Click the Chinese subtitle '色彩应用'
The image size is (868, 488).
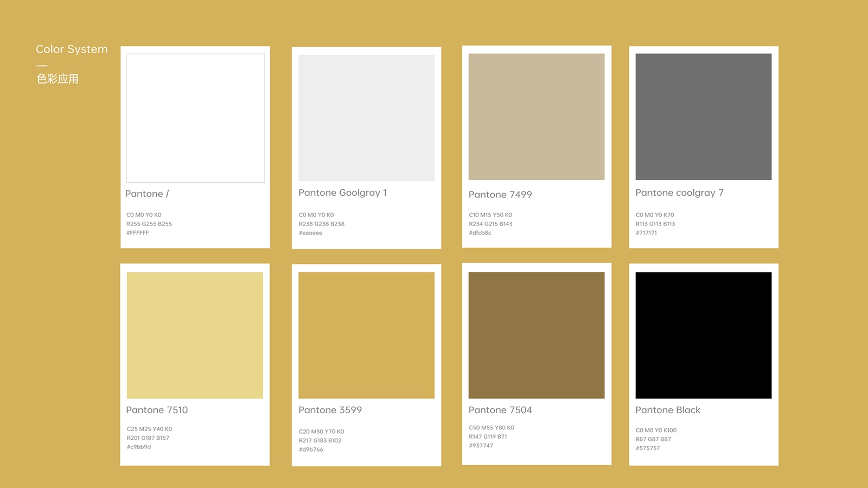coord(58,79)
